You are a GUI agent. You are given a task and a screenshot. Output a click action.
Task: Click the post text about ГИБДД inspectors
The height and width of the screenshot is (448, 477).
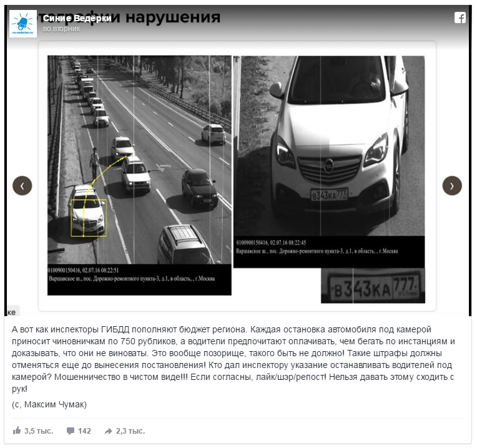[x=234, y=359]
